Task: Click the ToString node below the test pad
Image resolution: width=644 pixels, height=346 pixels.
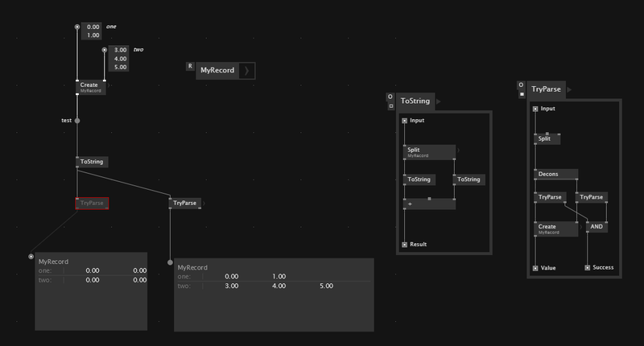Action: [91, 162]
